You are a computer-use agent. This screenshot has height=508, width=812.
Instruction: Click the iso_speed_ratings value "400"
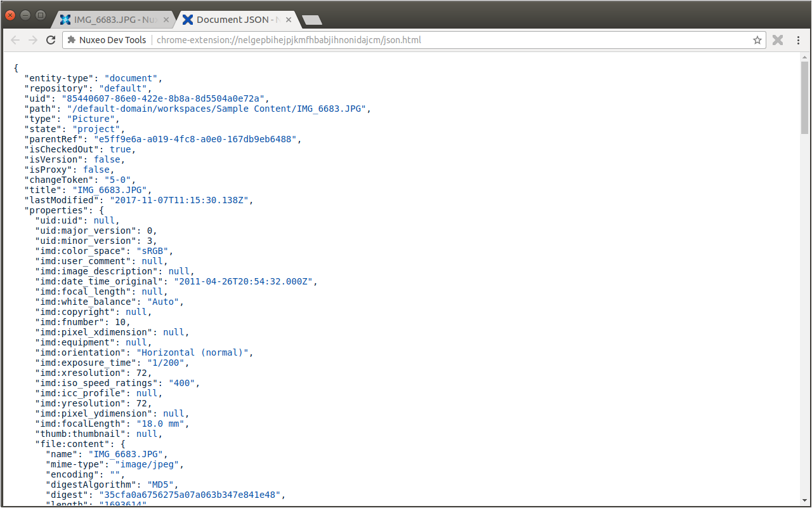(181, 383)
